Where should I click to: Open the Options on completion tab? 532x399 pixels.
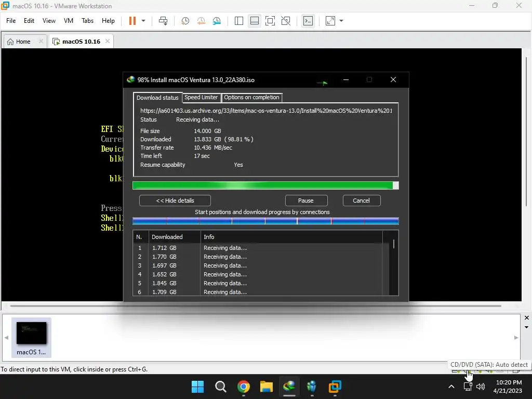tap(251, 97)
